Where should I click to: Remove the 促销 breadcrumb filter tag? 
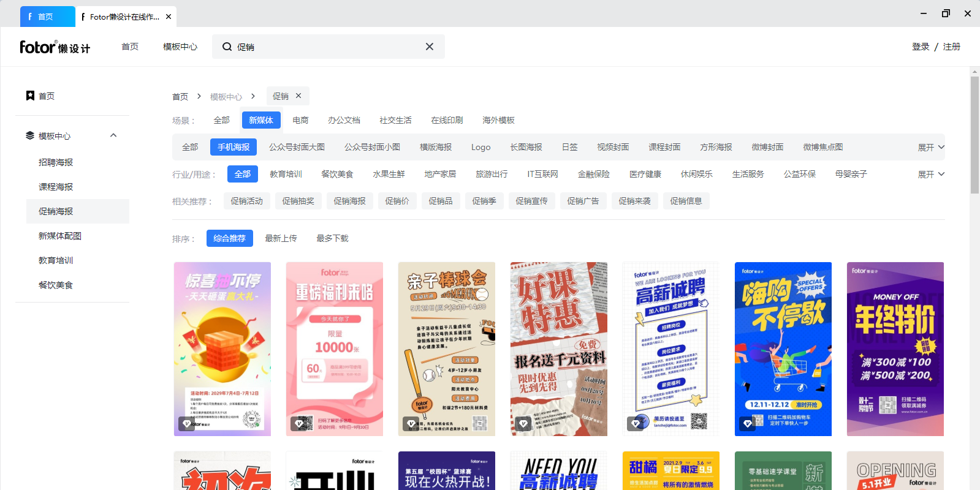click(x=298, y=96)
